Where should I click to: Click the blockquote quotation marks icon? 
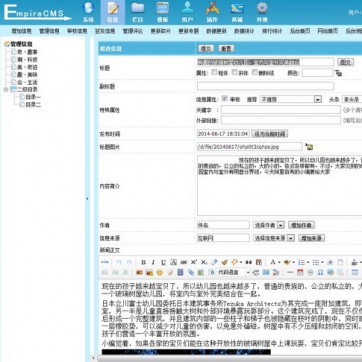pyautogui.click(x=249, y=262)
